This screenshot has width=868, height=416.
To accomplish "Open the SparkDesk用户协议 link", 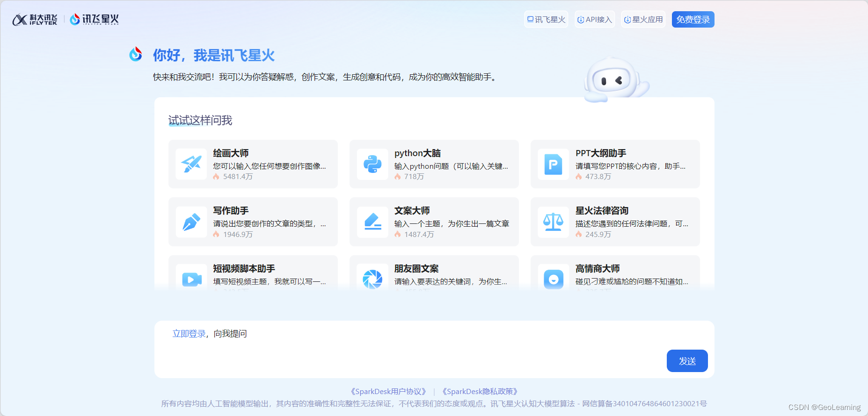I will point(388,392).
